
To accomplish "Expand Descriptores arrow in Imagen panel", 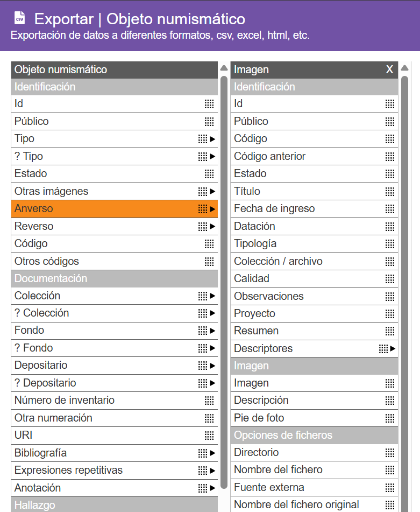I will [393, 349].
